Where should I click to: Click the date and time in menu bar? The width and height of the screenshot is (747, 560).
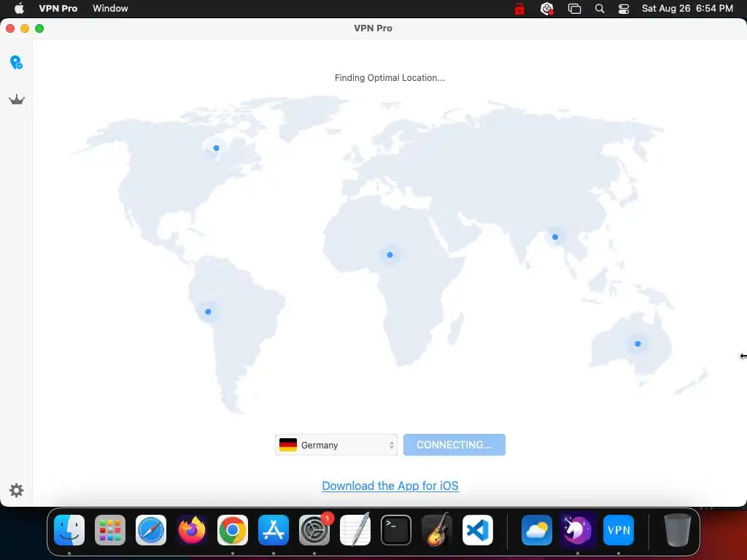coord(687,9)
